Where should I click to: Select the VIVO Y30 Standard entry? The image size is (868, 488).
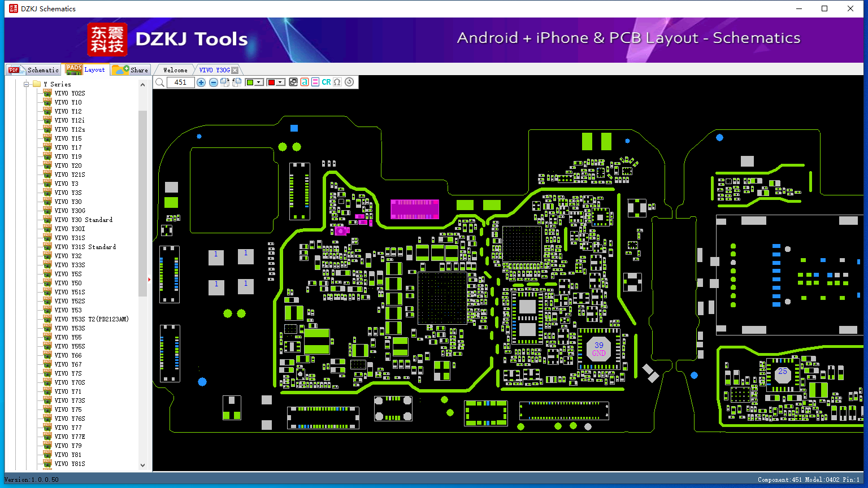pos(83,220)
